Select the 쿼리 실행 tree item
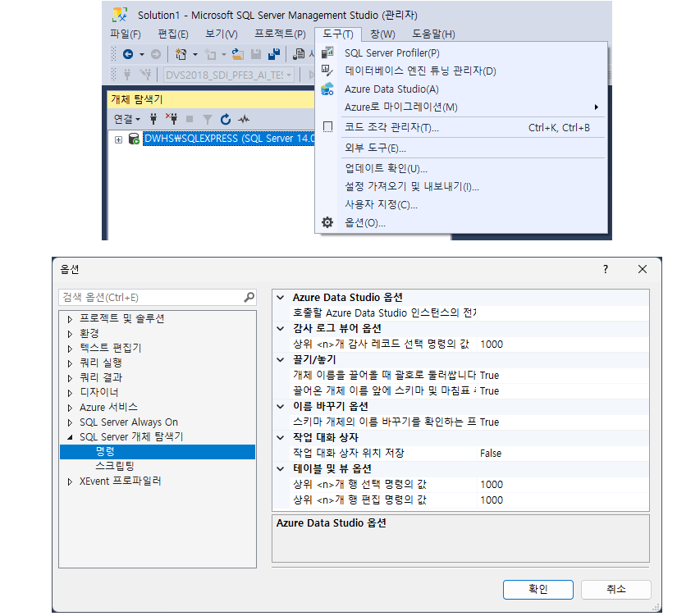The width and height of the screenshot is (677, 616). 101,363
